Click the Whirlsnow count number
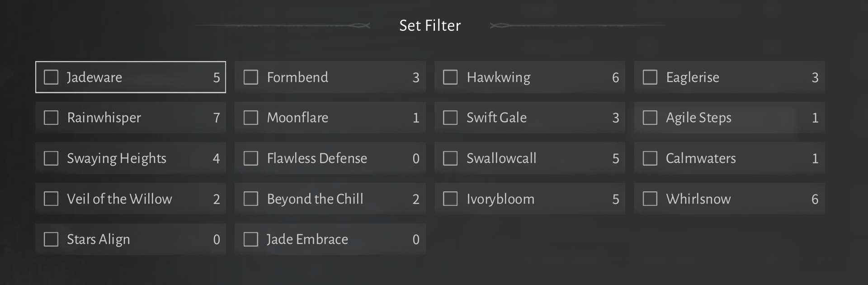Viewport: 868px width, 285px height. tap(815, 199)
